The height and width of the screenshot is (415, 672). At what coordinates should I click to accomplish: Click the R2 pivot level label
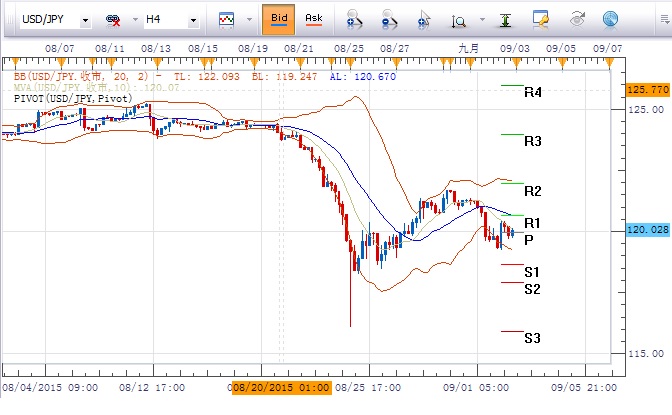click(x=533, y=191)
